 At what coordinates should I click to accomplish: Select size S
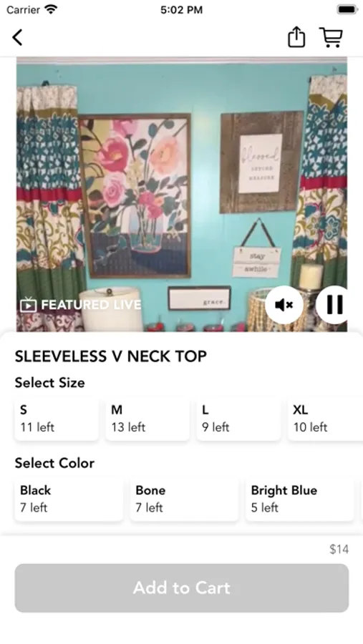57,419
